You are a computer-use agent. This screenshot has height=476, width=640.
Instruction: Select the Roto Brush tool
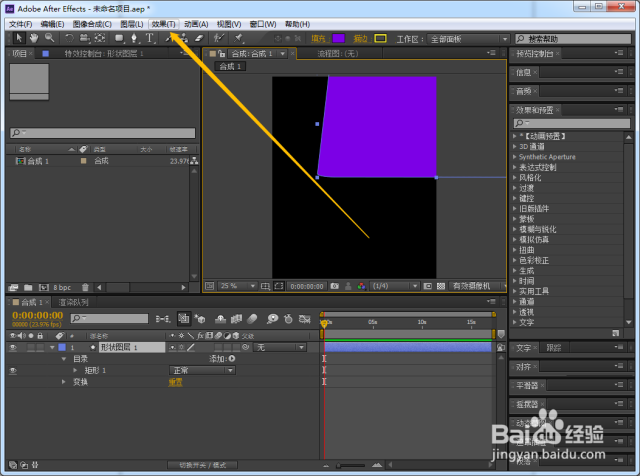tap(219, 38)
